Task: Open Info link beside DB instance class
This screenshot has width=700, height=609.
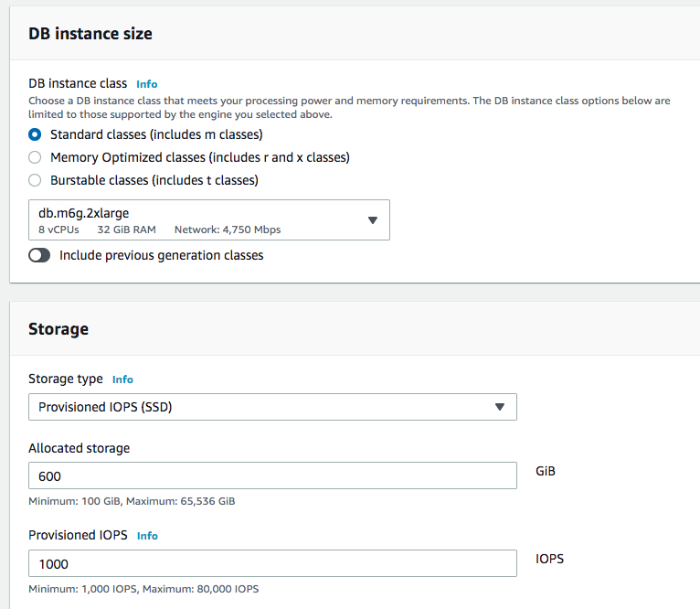Action: point(146,84)
